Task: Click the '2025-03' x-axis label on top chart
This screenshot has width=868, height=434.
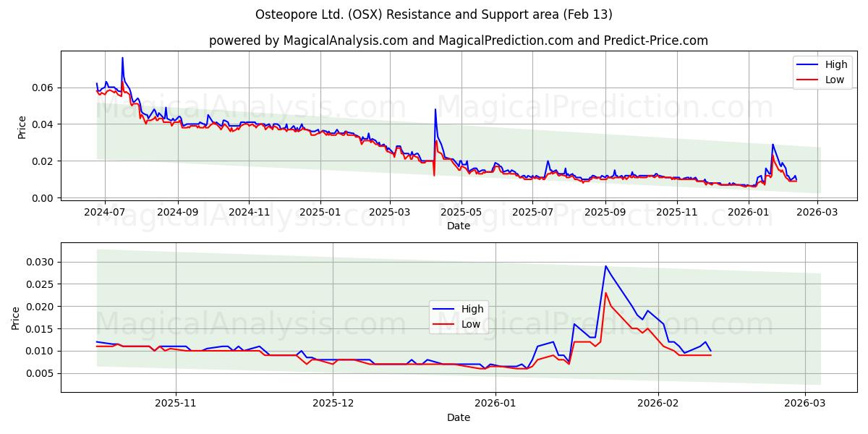Action: [x=390, y=212]
